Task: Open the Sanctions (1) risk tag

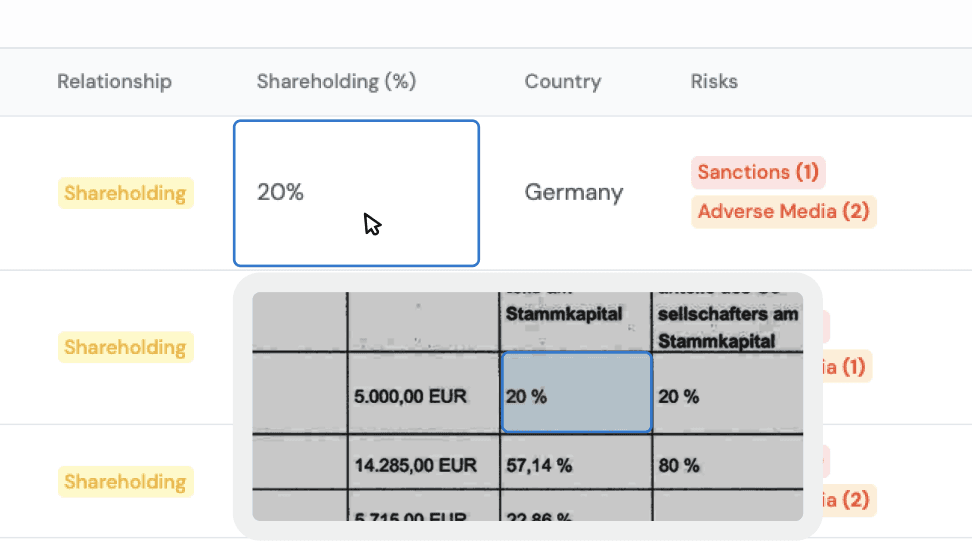Action: click(x=758, y=172)
